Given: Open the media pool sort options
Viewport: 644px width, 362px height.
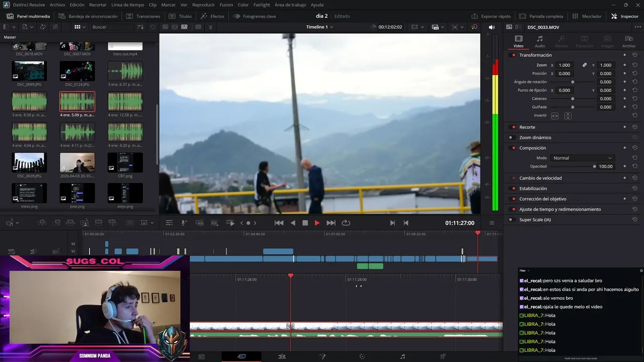Looking at the screenshot, I should (x=141, y=27).
